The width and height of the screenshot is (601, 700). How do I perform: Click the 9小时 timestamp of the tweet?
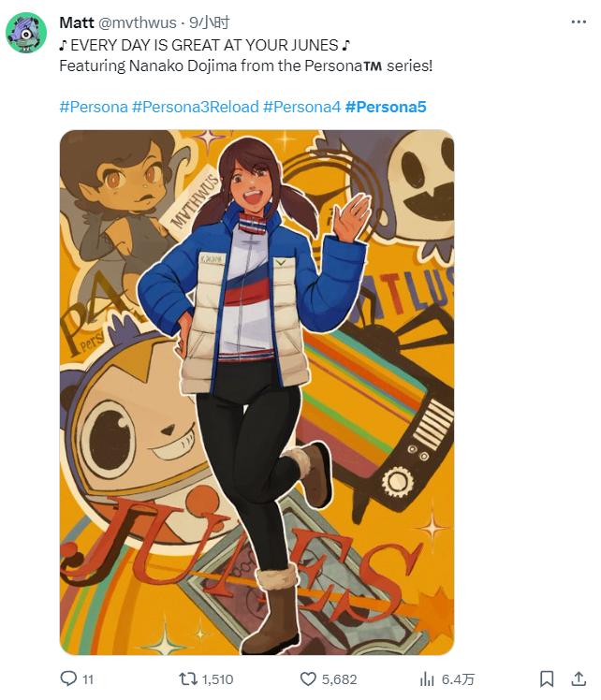click(209, 22)
